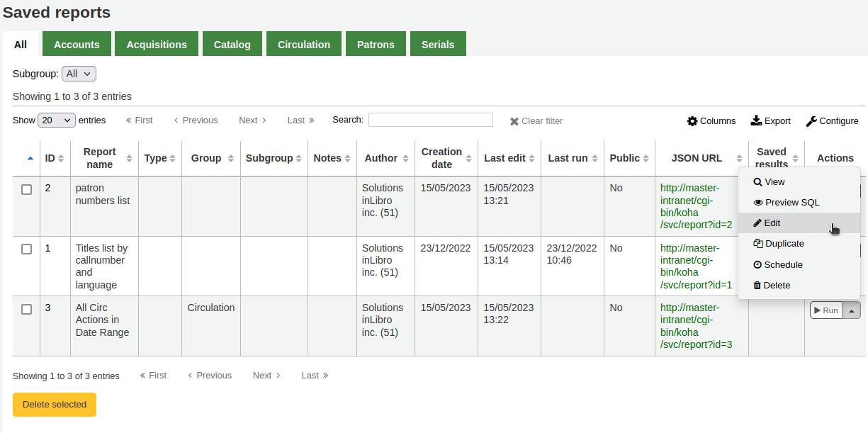Screen dimensions: 868x433
Task: Check the box for patron numbers list
Action: [26, 189]
